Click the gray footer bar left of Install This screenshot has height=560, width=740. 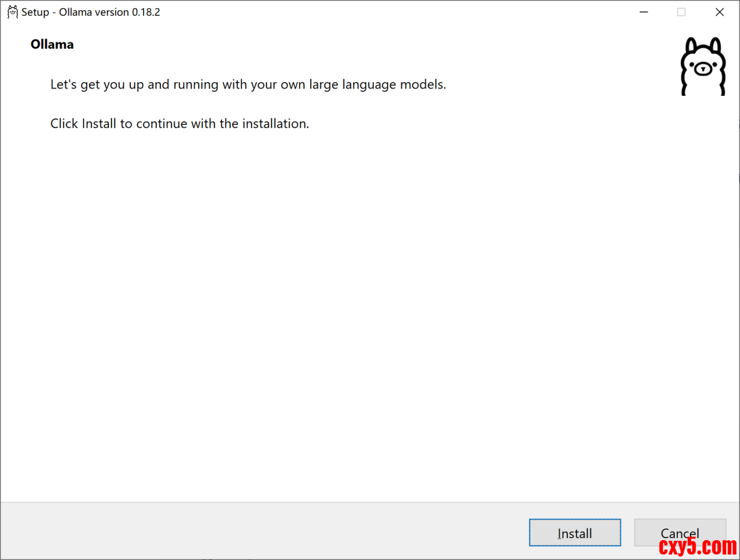[x=260, y=531]
